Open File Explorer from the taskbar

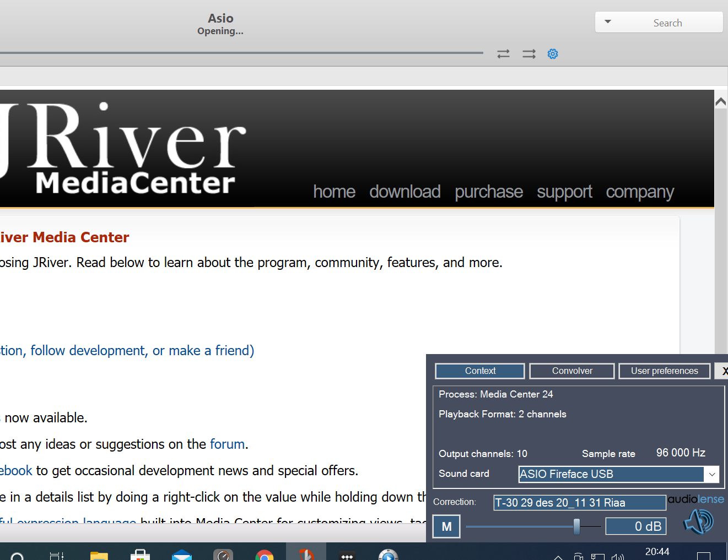coord(99,554)
